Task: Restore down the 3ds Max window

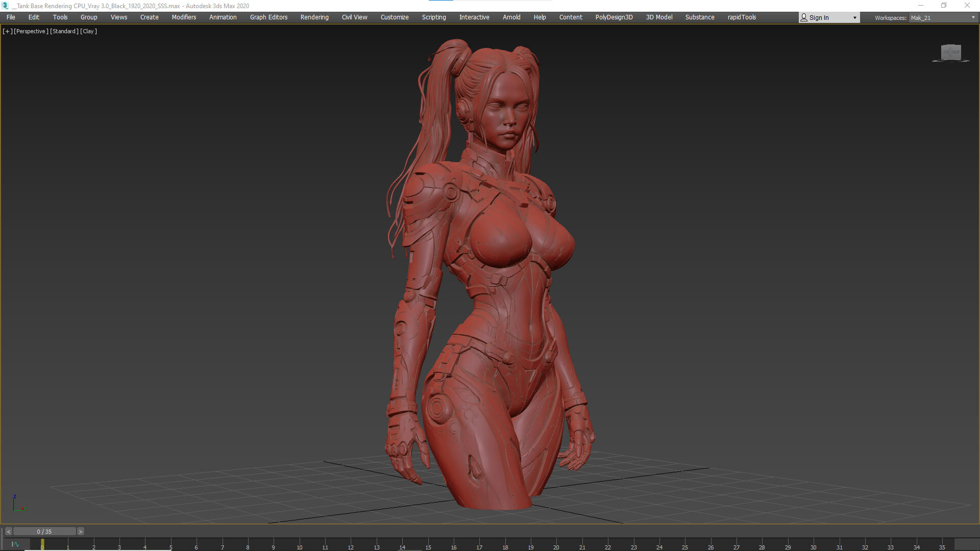Action: [944, 6]
